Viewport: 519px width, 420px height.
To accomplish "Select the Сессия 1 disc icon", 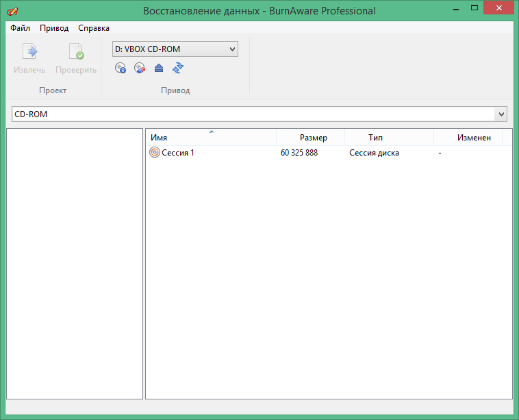I will pyautogui.click(x=154, y=153).
